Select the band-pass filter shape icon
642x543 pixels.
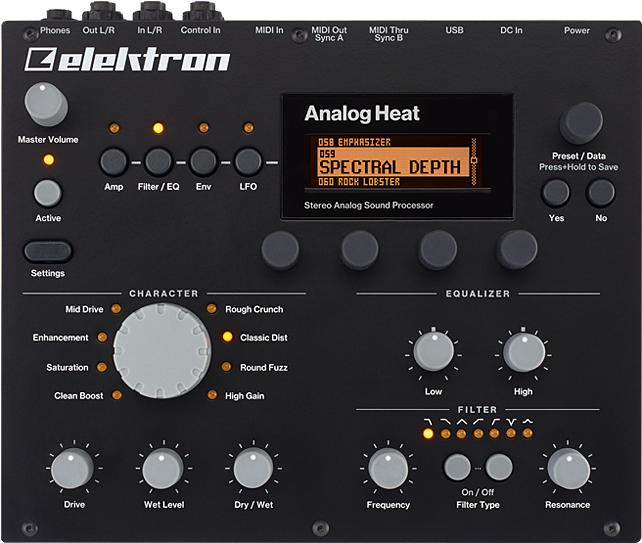click(x=461, y=422)
